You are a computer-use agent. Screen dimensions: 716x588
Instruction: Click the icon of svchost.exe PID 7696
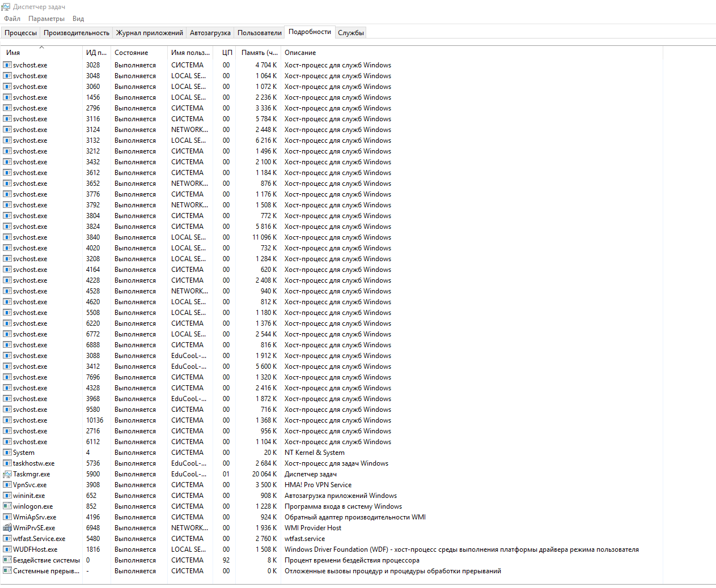point(7,377)
